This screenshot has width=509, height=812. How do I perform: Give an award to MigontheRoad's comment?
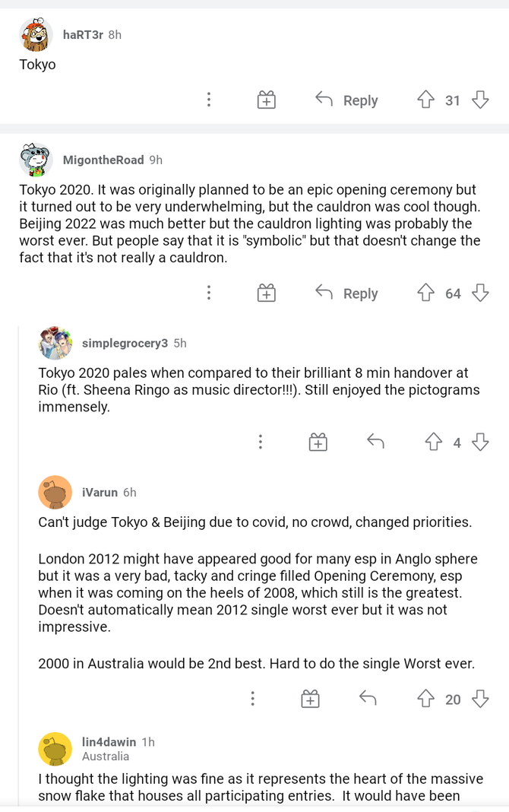pyautogui.click(x=266, y=293)
